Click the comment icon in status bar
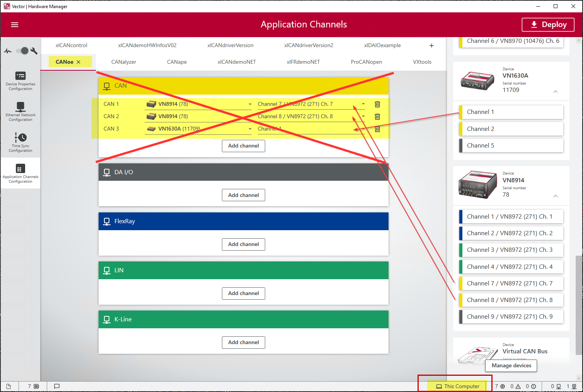Viewport: 583px width, 392px height. pyautogui.click(x=57, y=386)
